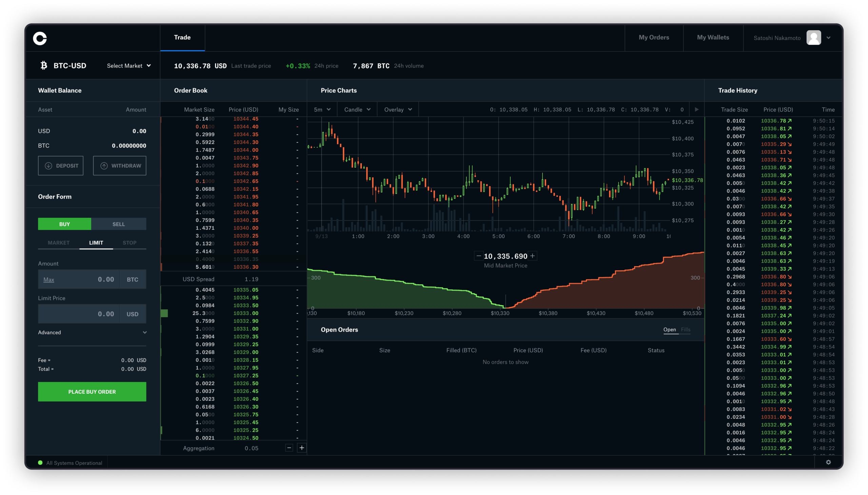Click the Coinbase logo icon
The image size is (868, 495).
coord(40,38)
